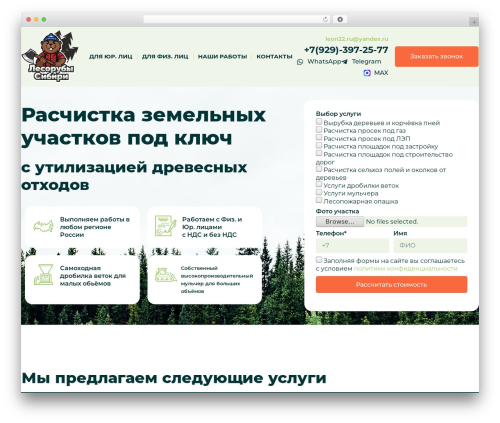500x423 pixels.
Task: Click the Фото участка label
Action: (337, 211)
